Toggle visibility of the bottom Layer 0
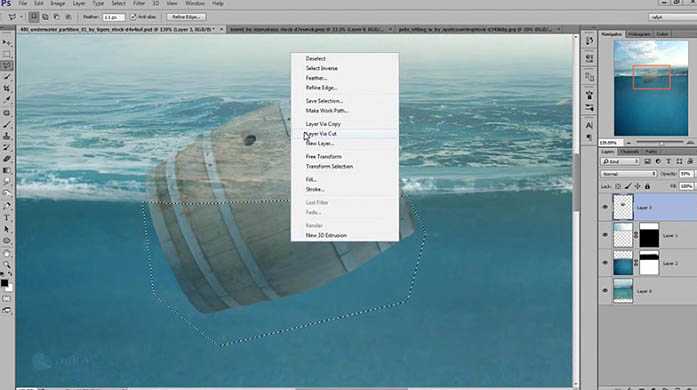 (x=605, y=291)
